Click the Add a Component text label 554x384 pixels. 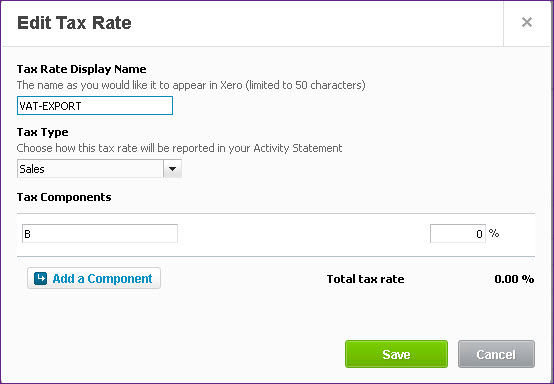pyautogui.click(x=102, y=279)
